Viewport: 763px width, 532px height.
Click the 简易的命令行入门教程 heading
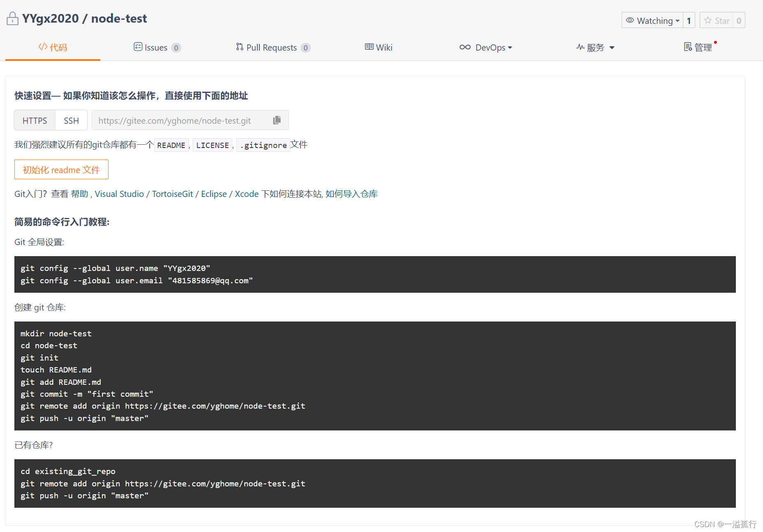coord(62,222)
